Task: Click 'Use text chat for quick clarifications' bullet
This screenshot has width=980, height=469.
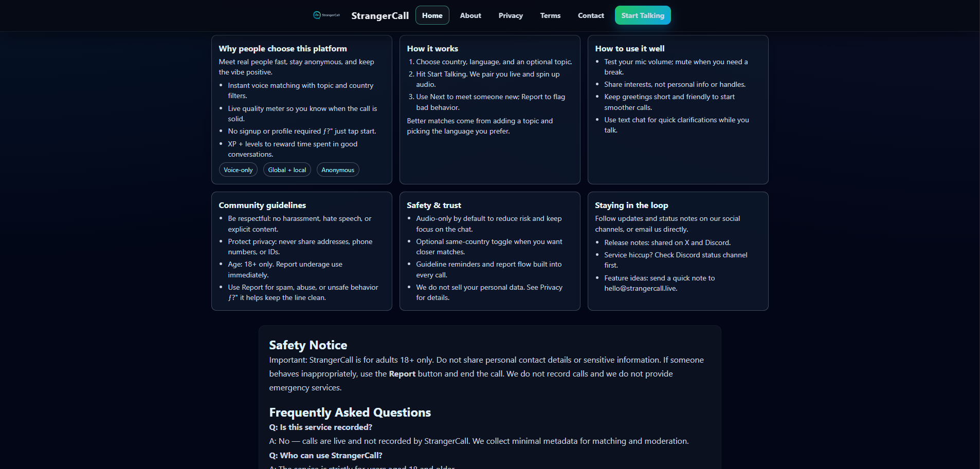Action: point(677,125)
